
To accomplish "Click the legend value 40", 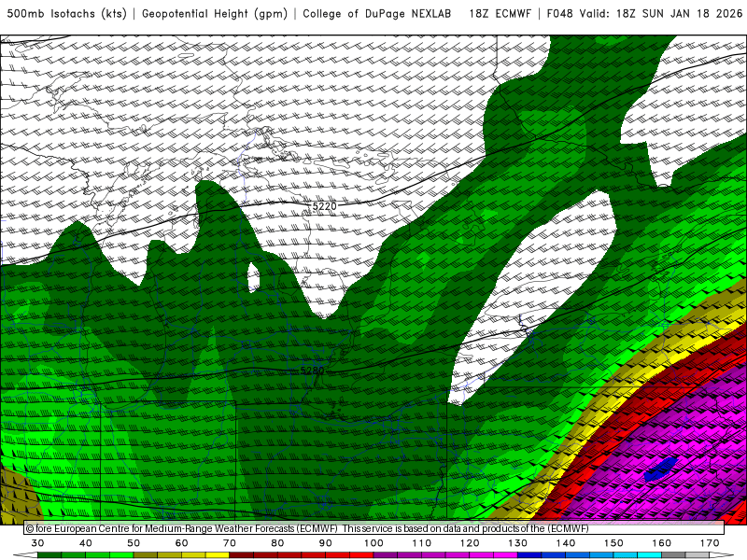I will coord(86,543).
